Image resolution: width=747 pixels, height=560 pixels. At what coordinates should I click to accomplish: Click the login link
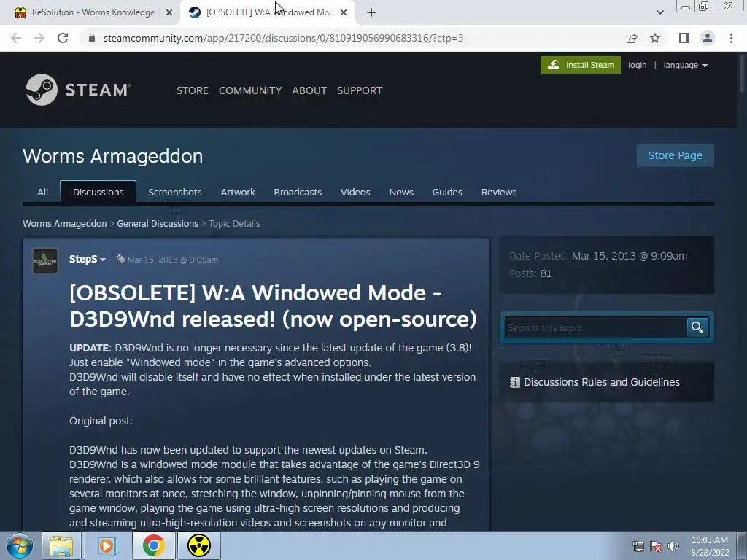click(x=637, y=65)
